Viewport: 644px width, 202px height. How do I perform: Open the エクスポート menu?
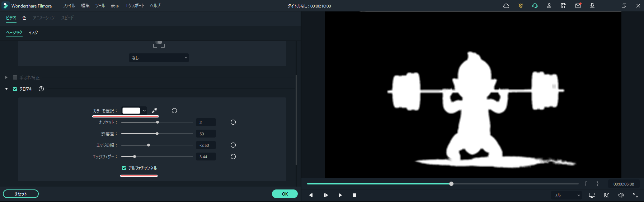[135, 6]
